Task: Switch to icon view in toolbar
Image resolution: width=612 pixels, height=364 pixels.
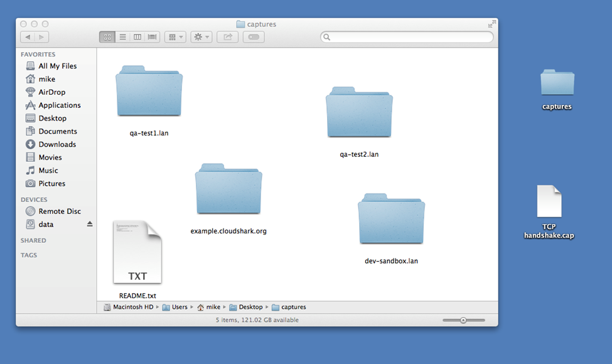Action: pyautogui.click(x=107, y=37)
